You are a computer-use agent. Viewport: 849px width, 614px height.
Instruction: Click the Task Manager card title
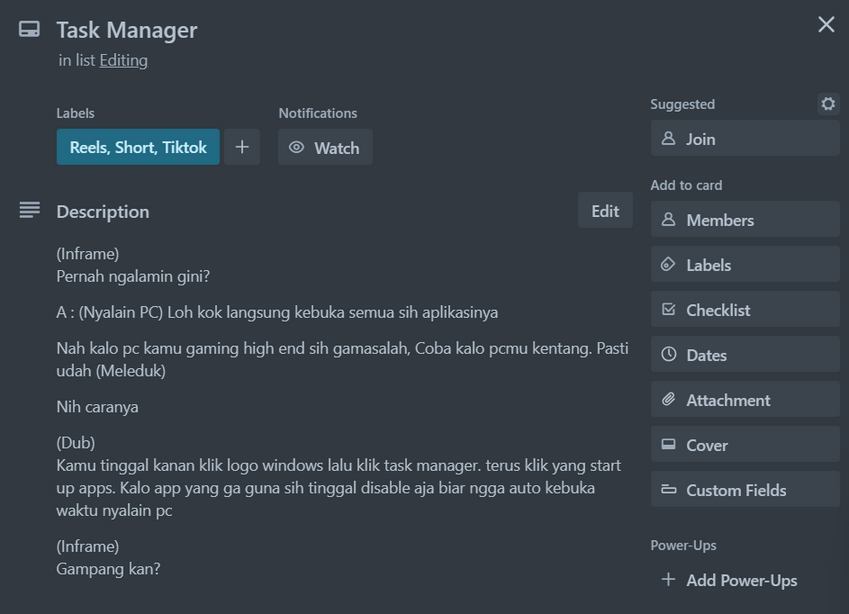(127, 30)
